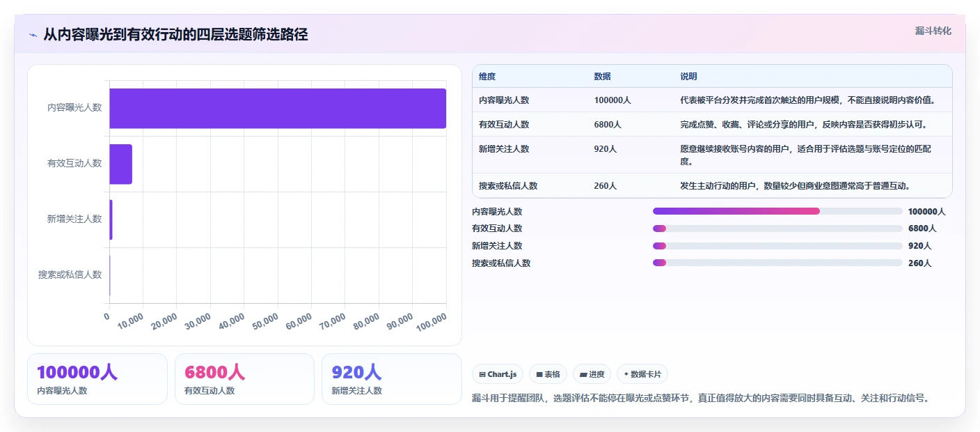
Task: Click the 有效互动人数 cell in the table
Action: point(504,125)
